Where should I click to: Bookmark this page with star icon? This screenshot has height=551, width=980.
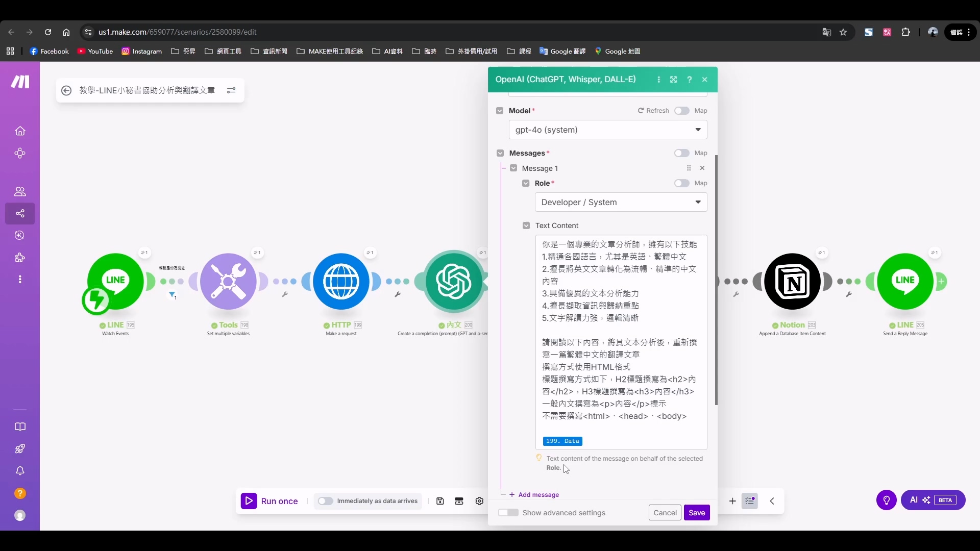point(843,32)
